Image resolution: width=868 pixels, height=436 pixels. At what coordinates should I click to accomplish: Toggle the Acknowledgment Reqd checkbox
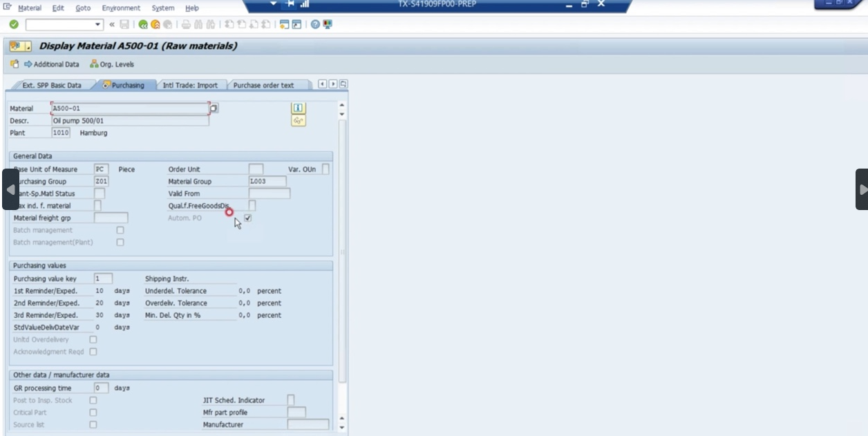pyautogui.click(x=93, y=352)
